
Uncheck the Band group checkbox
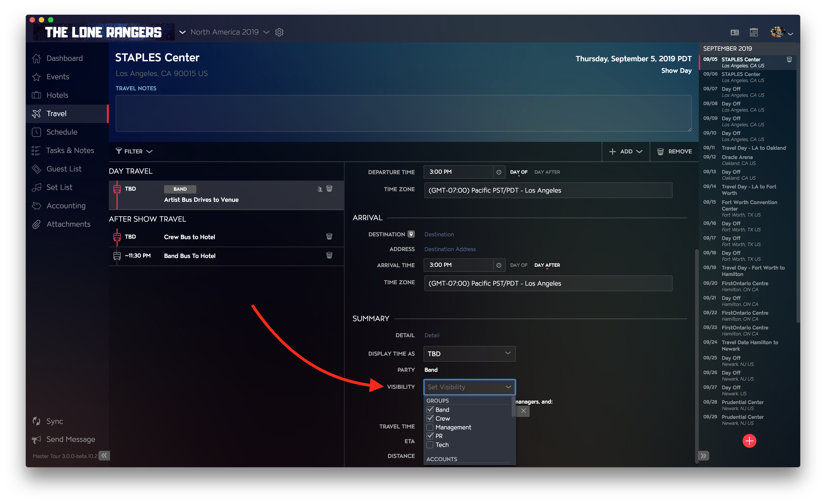[430, 410]
